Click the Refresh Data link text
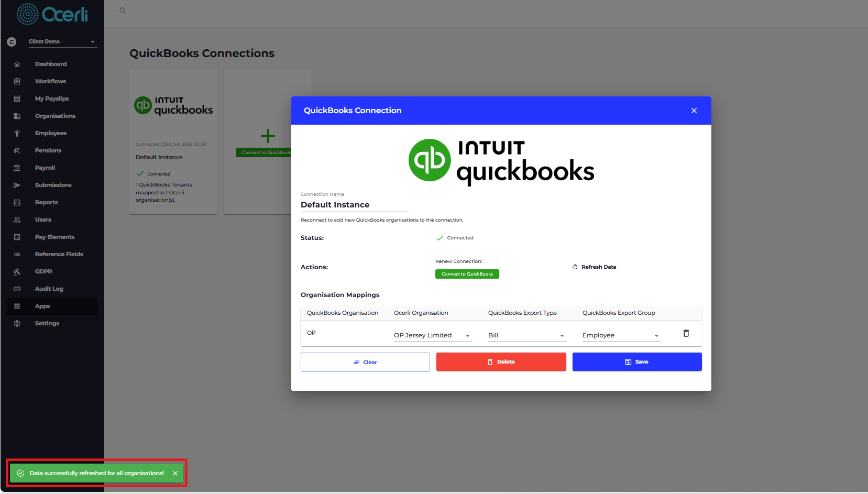 tap(599, 267)
